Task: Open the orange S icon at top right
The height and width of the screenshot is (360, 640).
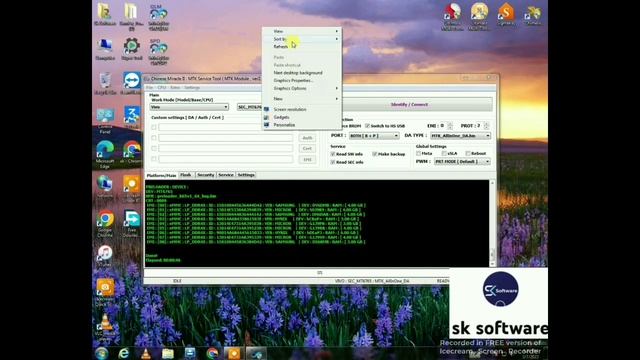Action: click(x=506, y=11)
